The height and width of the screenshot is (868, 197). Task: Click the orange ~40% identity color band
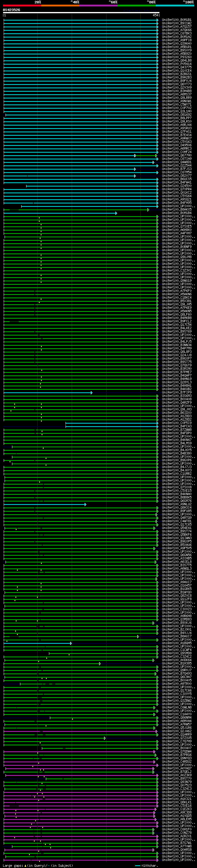point(61,6)
